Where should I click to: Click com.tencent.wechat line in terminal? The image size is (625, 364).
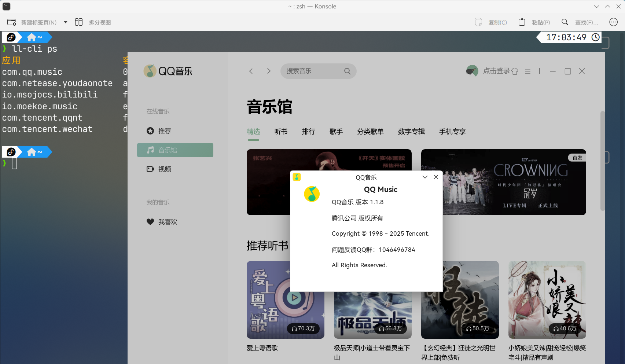47,129
